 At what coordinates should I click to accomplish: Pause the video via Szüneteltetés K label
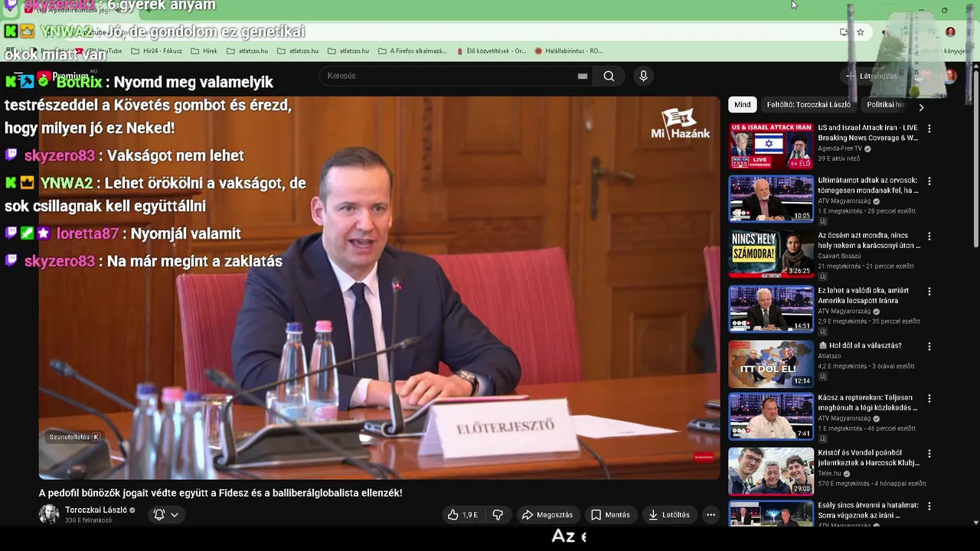[x=74, y=437]
